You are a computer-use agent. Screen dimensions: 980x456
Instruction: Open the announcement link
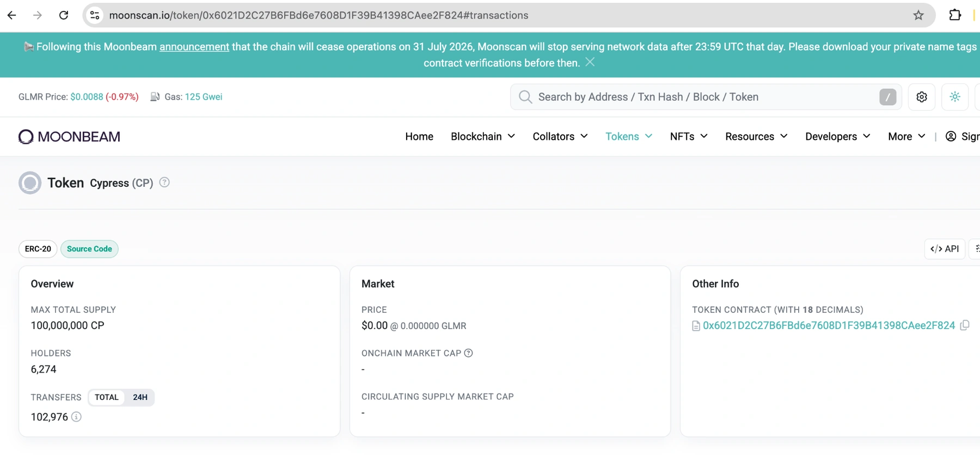[194, 47]
